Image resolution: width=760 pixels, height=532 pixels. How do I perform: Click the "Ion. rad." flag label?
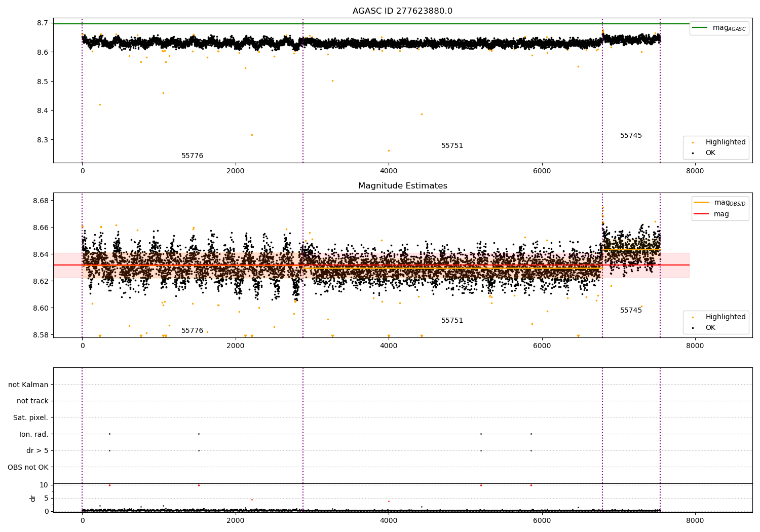pos(34,434)
